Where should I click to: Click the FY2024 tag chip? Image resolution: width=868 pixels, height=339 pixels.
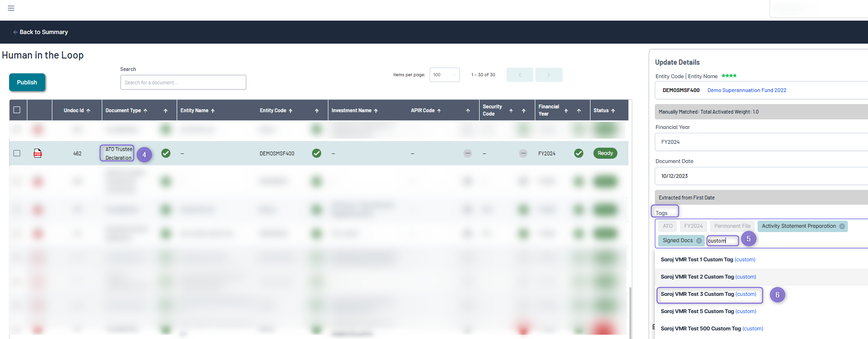click(x=693, y=226)
